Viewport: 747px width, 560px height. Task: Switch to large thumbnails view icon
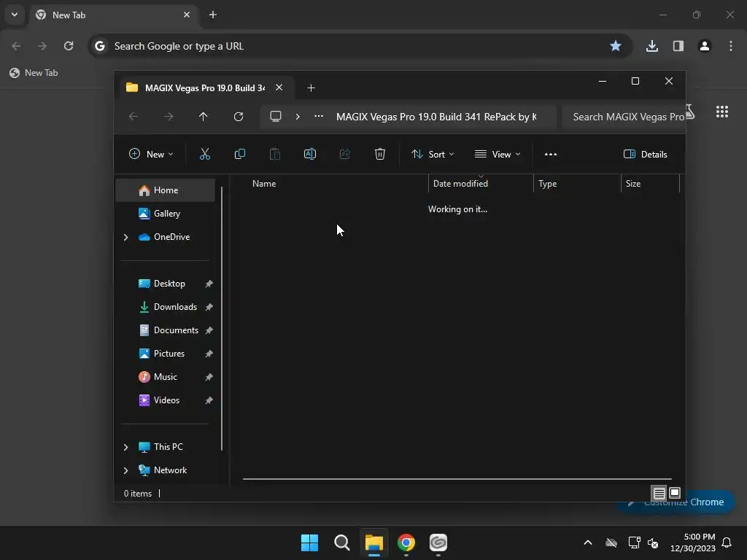click(x=675, y=493)
